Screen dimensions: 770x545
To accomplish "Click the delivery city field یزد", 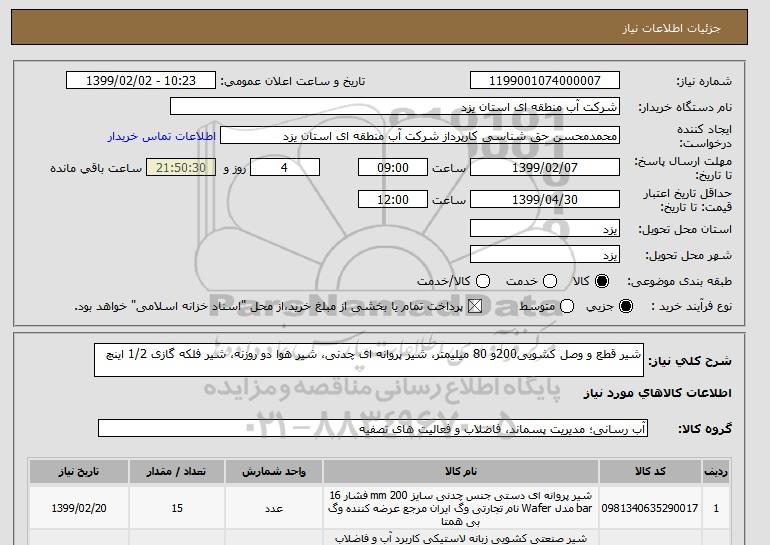I will point(545,254).
